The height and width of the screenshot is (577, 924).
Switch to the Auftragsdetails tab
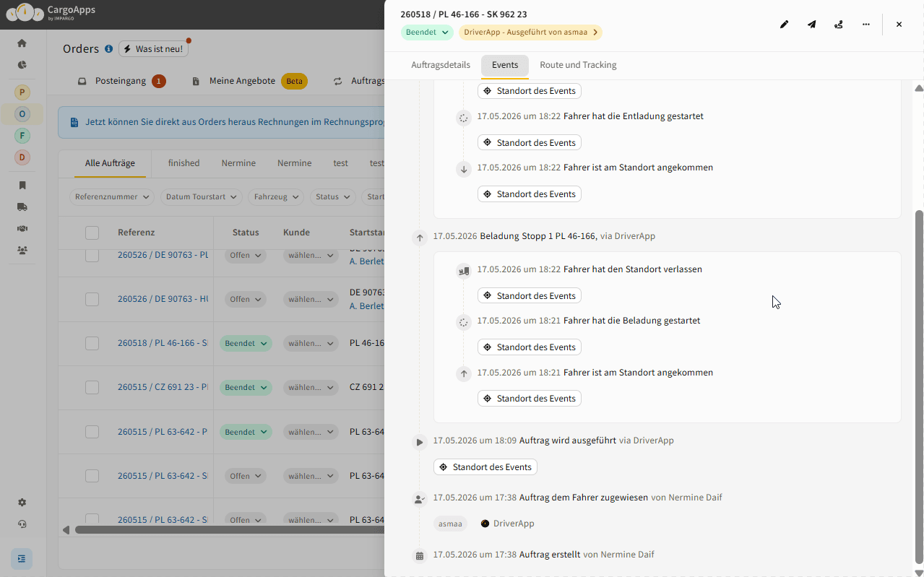tap(441, 65)
